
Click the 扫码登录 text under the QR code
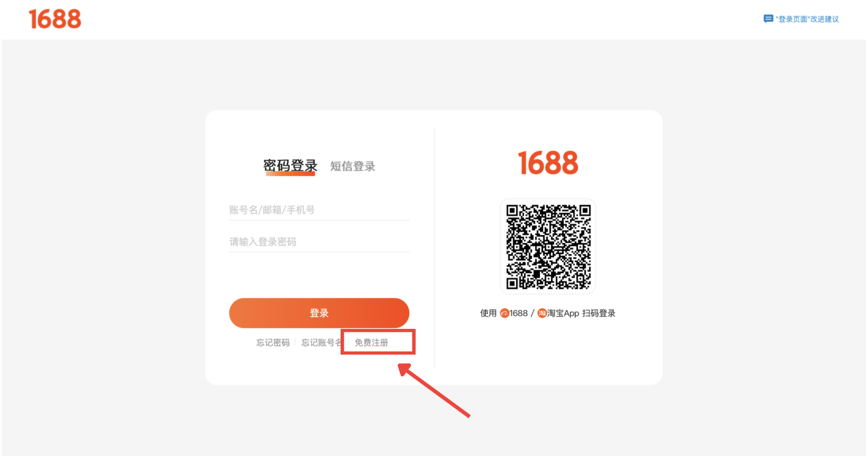click(x=599, y=313)
